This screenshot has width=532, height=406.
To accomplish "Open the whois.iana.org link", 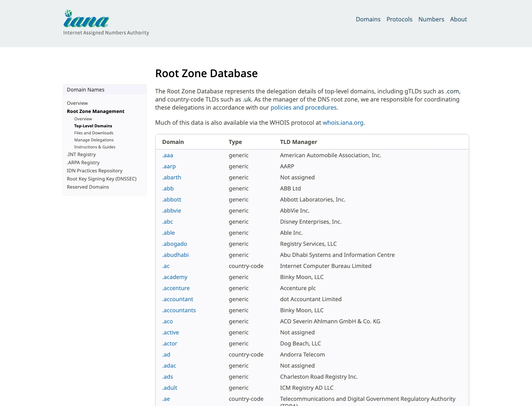I will coord(343,123).
